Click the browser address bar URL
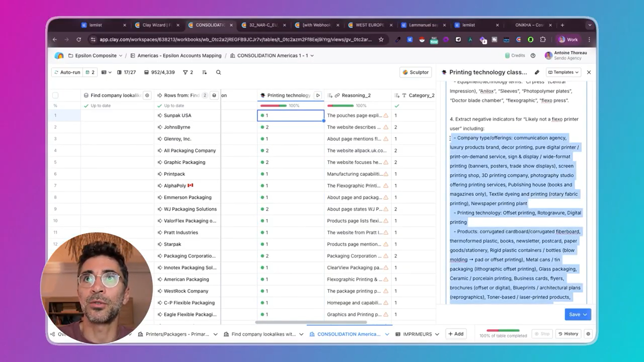Viewport: 644px width, 362px height. pyautogui.click(x=236, y=40)
